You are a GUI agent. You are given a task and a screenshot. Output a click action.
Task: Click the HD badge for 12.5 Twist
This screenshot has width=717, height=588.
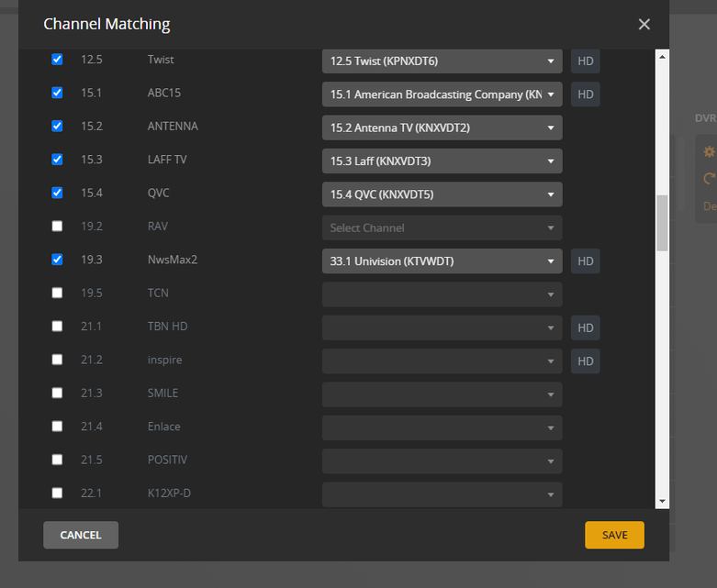pyautogui.click(x=585, y=61)
